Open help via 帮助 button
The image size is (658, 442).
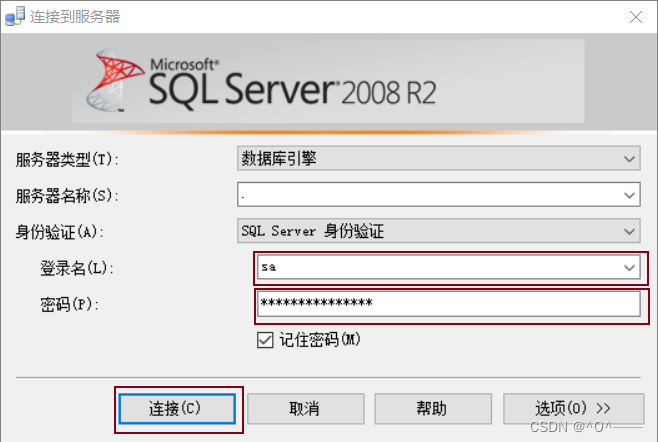[x=433, y=408]
